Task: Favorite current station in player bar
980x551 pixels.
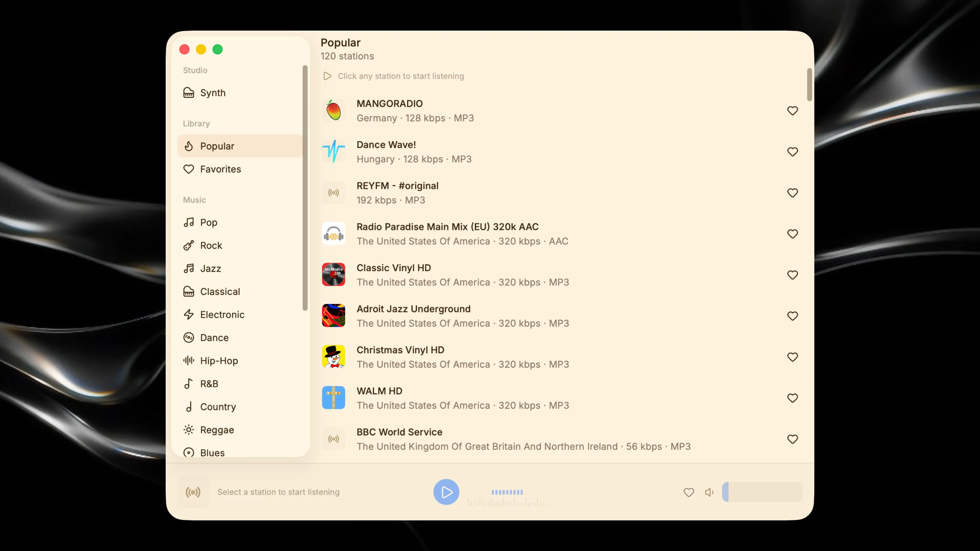Action: coord(688,493)
